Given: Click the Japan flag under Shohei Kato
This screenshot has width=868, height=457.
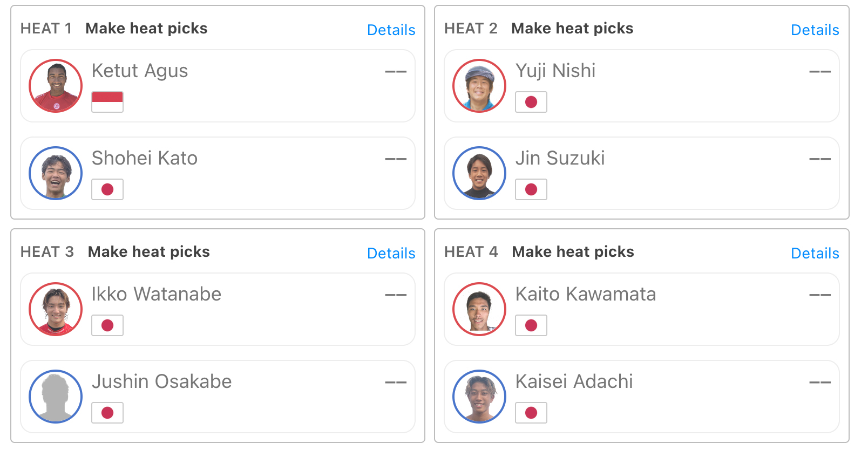Looking at the screenshot, I should click(x=107, y=189).
